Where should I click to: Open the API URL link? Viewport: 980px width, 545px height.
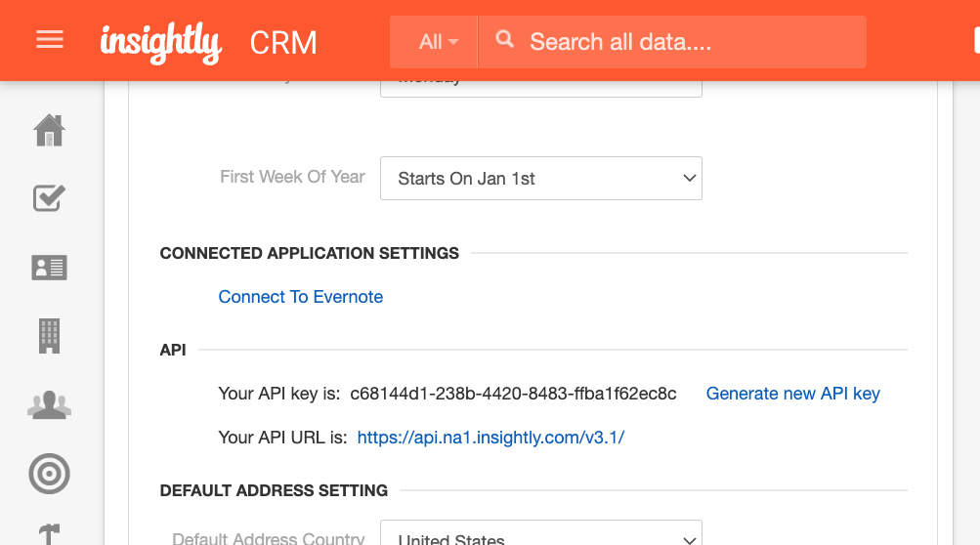pos(490,438)
